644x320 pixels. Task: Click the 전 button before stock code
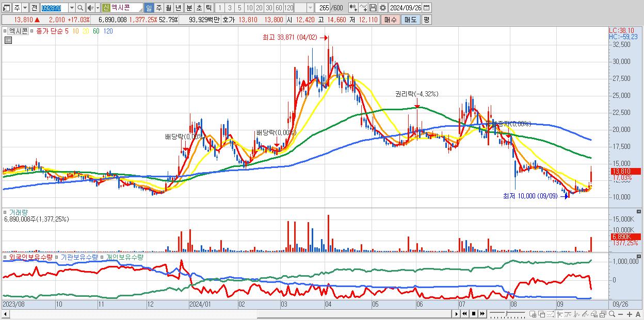coord(35,8)
